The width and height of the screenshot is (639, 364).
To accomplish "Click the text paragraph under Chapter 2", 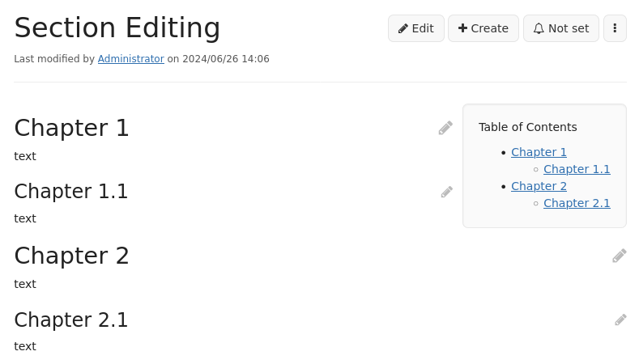I will pyautogui.click(x=25, y=284).
